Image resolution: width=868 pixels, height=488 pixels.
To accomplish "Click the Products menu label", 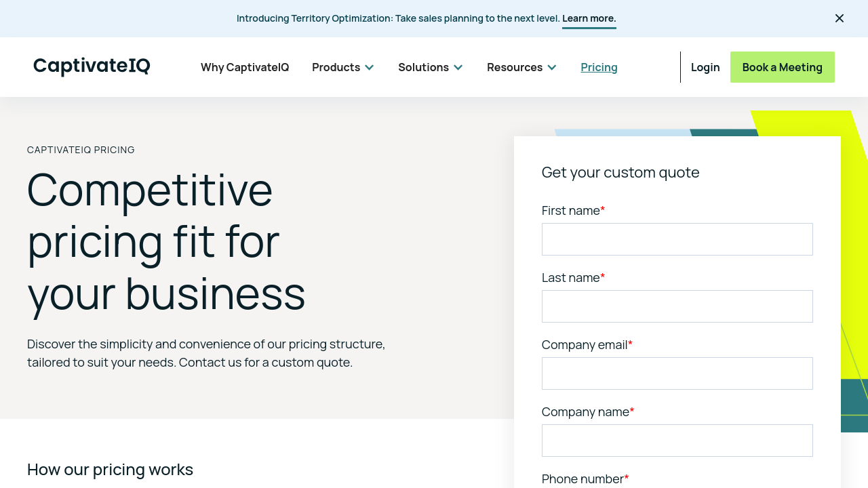I will click(336, 67).
